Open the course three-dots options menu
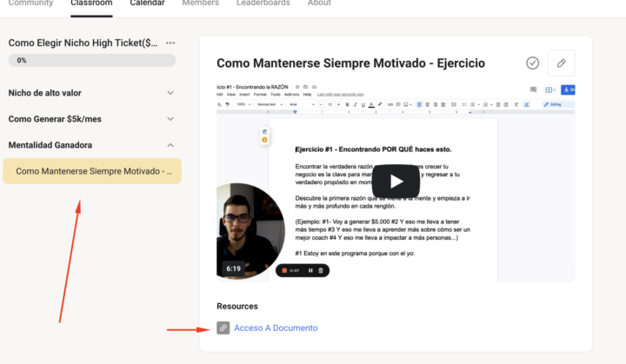 (170, 43)
